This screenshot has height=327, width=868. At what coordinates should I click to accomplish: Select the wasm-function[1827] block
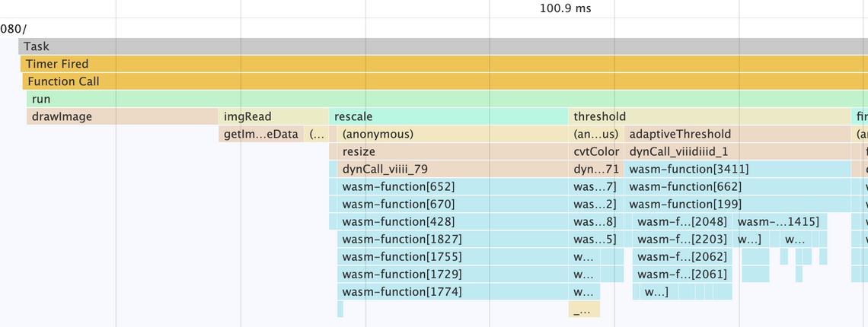pos(449,239)
